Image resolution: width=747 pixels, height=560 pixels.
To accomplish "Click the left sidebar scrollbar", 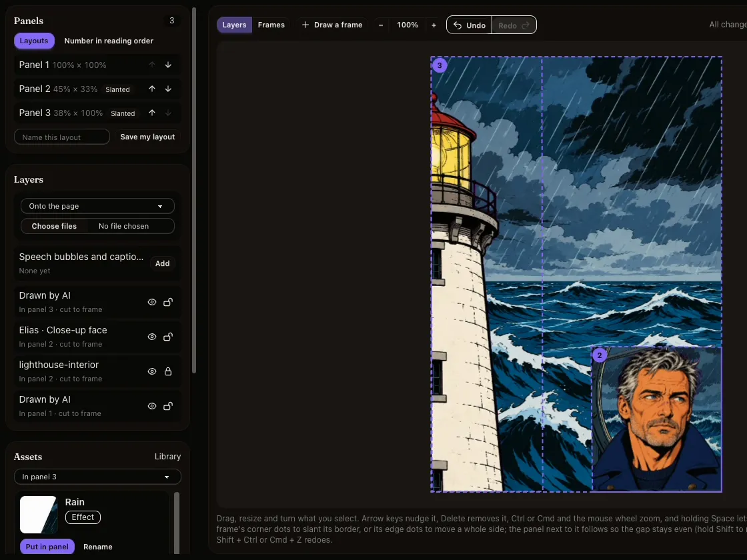I will pyautogui.click(x=194, y=191).
